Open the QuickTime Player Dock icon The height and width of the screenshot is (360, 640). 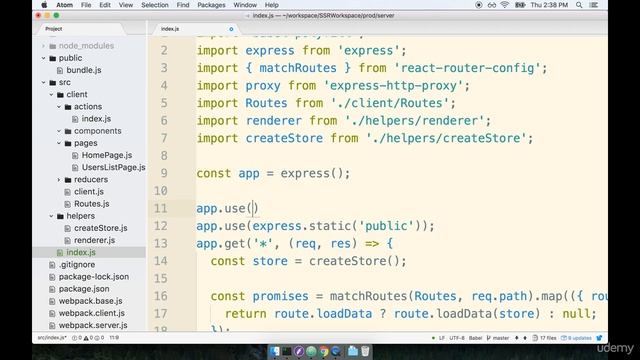336,351
